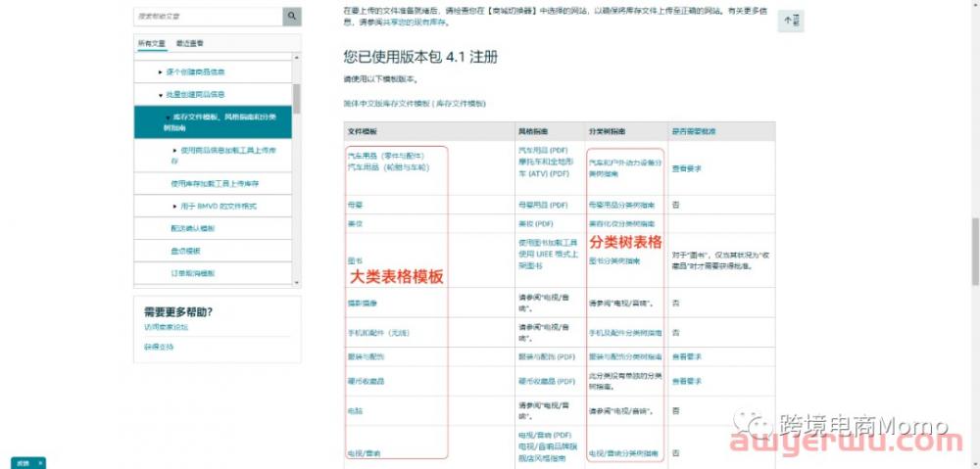Click 查看要求 in the 服装与配饰 row
The width and height of the screenshot is (980, 469).
686,356
